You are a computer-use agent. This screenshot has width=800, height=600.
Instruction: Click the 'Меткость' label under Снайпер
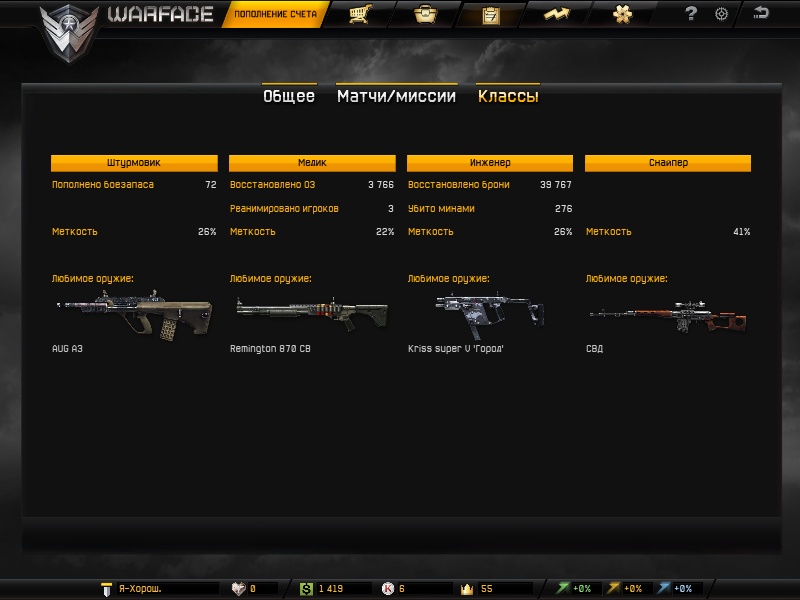[609, 232]
